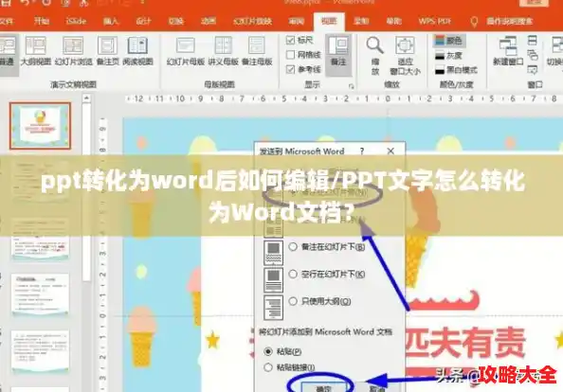Open Slide Sorter (幻灯片浏览) view
Screen dimensions: 563x392
pyautogui.click(x=74, y=51)
